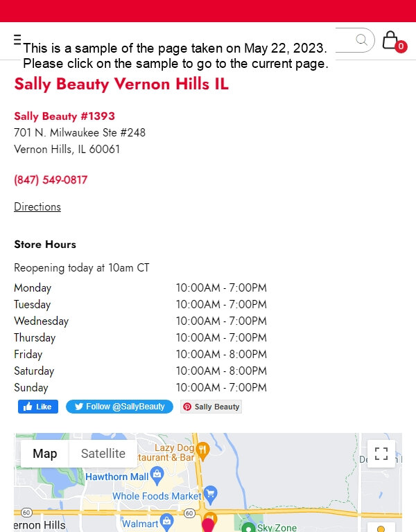Click the Walmart shopping marker

(166, 520)
